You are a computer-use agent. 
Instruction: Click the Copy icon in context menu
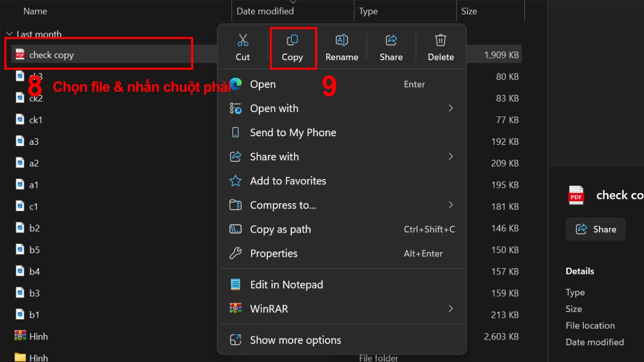[292, 40]
